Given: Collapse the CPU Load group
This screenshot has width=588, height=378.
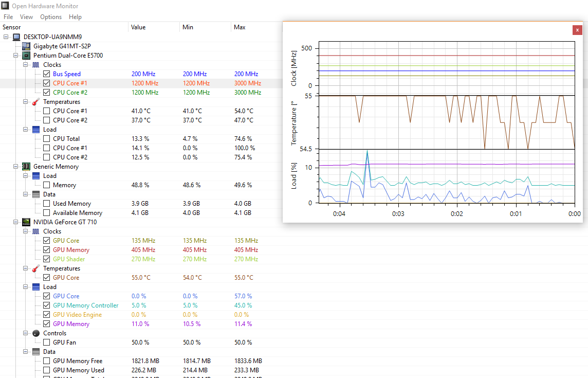Looking at the screenshot, I should pyautogui.click(x=25, y=130).
